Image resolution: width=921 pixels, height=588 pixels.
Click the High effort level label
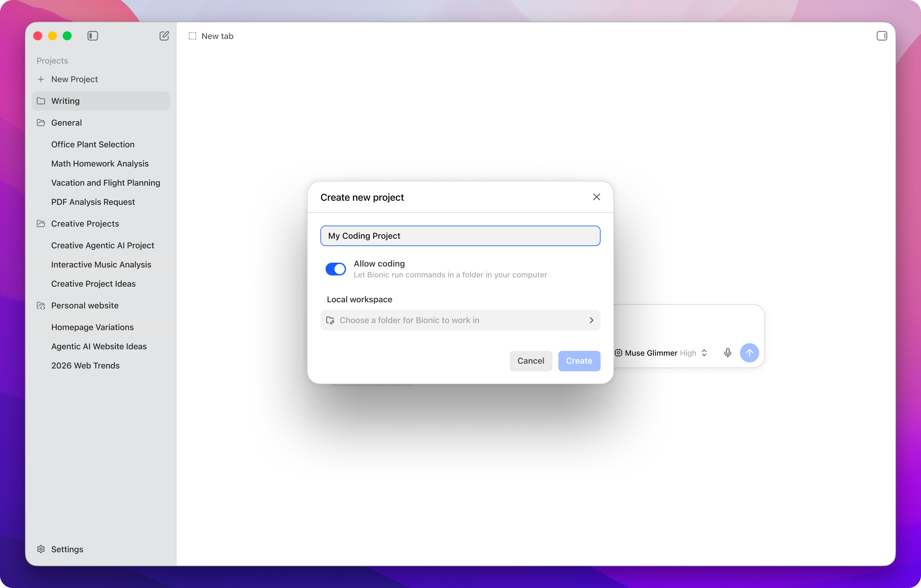click(688, 353)
